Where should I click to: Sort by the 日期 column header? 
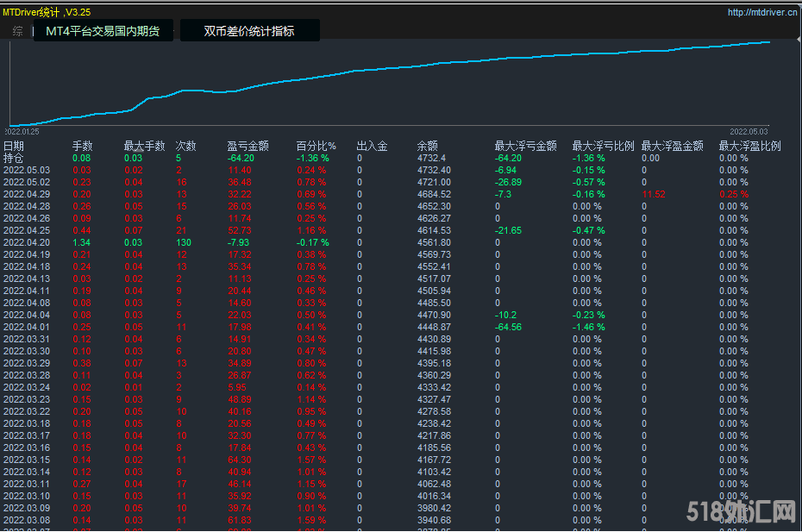tap(14, 147)
